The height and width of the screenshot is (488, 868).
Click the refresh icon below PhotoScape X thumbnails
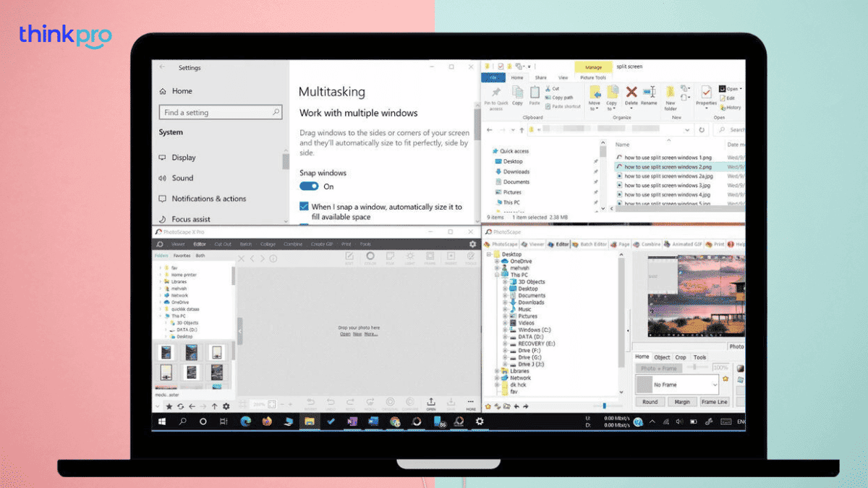[x=180, y=407]
